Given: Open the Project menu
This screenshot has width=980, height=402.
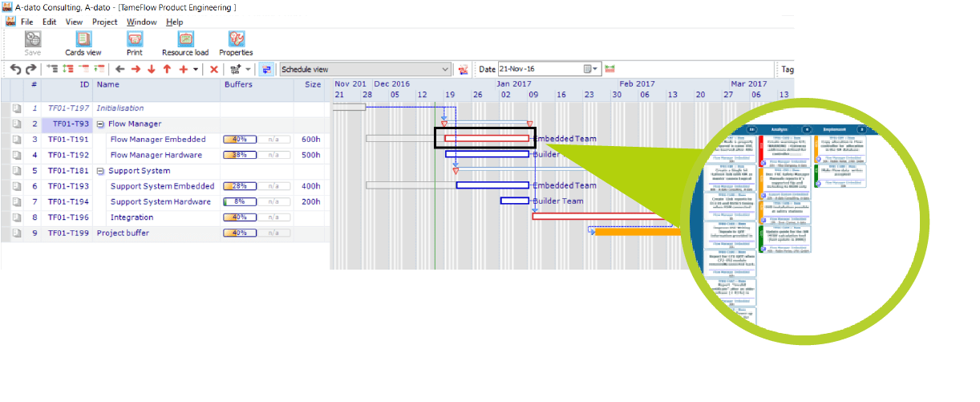Looking at the screenshot, I should (x=104, y=22).
